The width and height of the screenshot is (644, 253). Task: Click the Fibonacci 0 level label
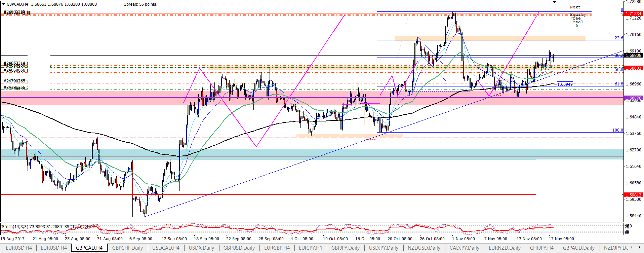click(622, 9)
